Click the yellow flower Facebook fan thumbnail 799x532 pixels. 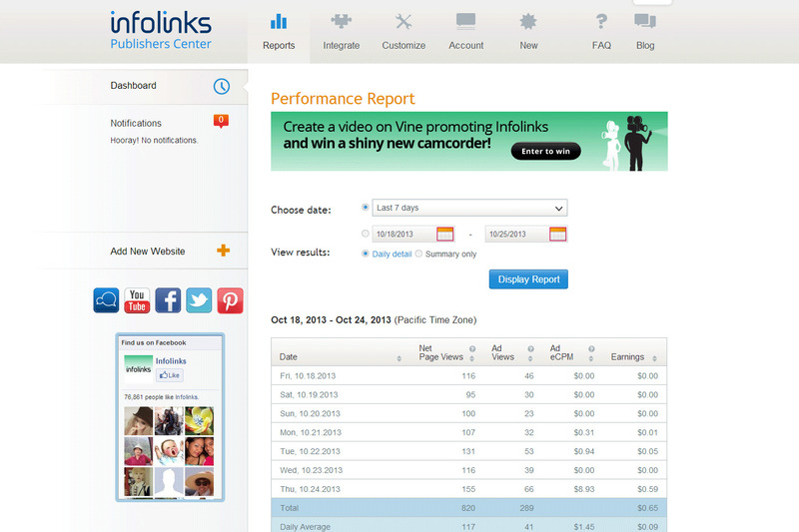point(199,420)
